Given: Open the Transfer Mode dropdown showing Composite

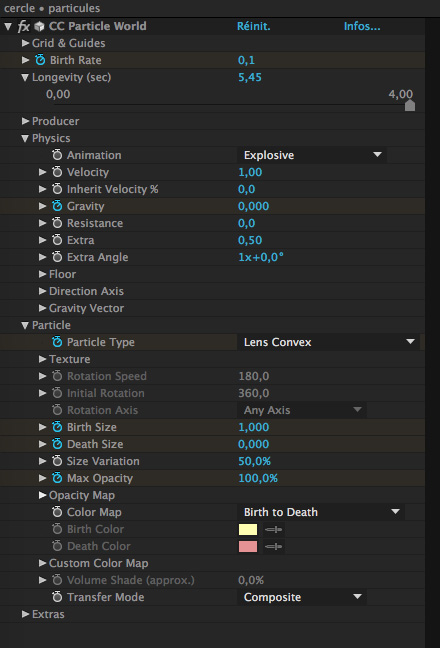Looking at the screenshot, I should [302, 597].
